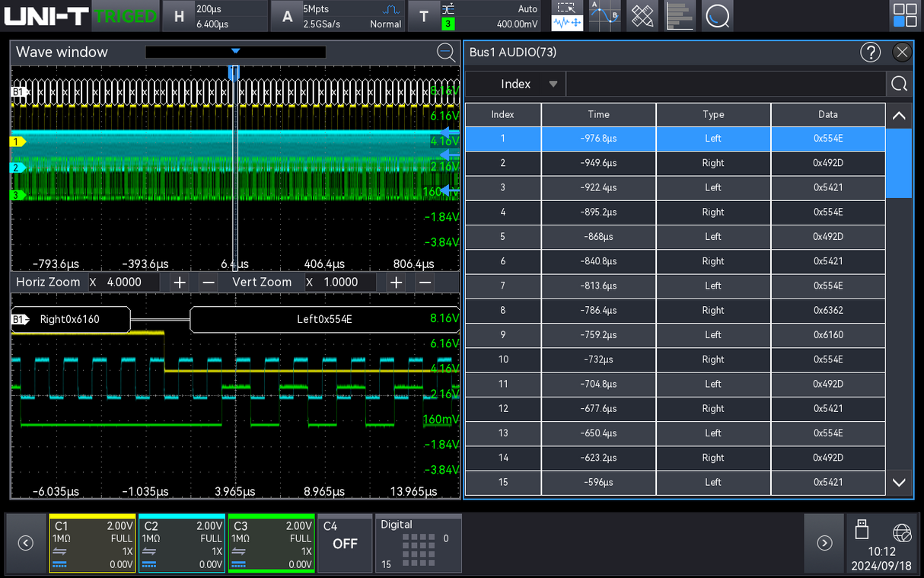
Task: Select channel C2 tab
Action: point(181,543)
